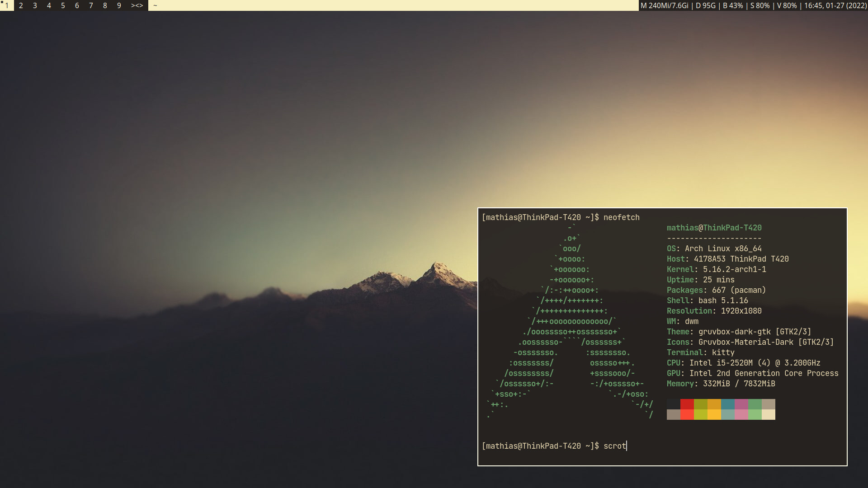
Task: Click the teal blue swatch in top row
Action: [x=728, y=404]
